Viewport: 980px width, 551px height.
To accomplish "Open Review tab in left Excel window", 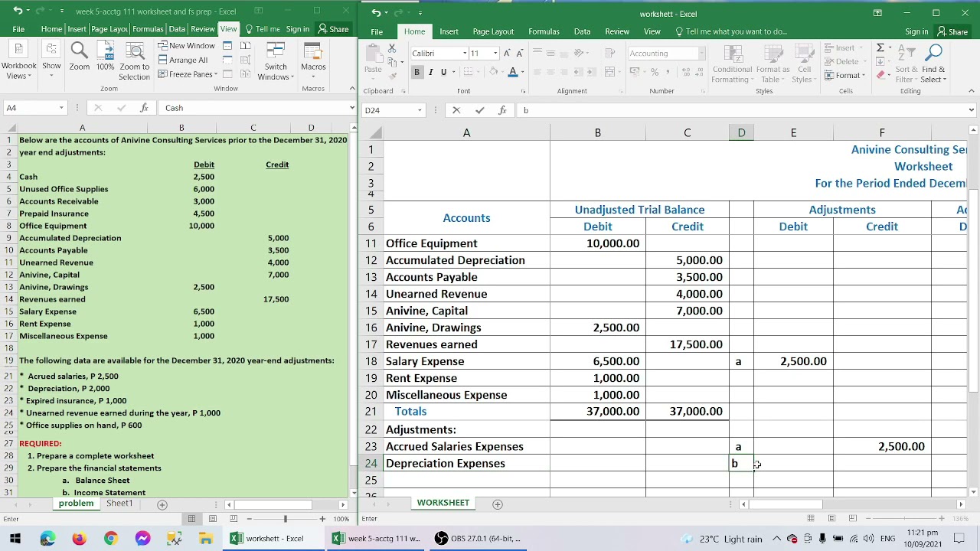I will click(203, 29).
